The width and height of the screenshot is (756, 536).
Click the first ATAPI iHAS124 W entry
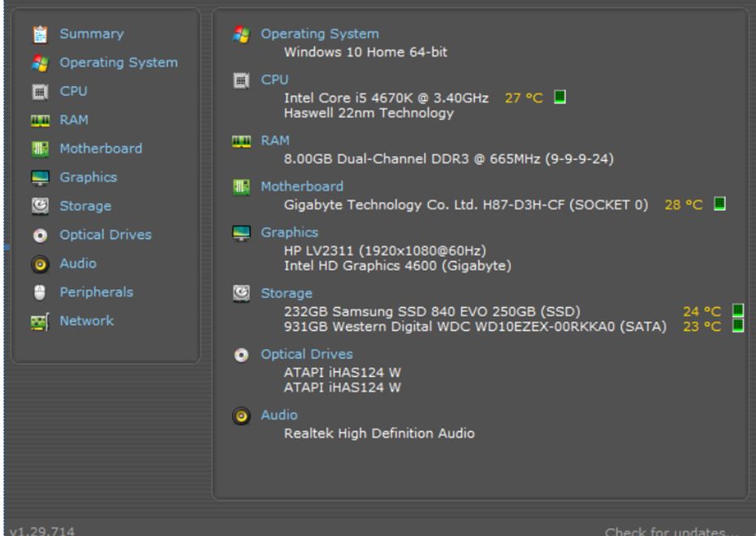343,373
